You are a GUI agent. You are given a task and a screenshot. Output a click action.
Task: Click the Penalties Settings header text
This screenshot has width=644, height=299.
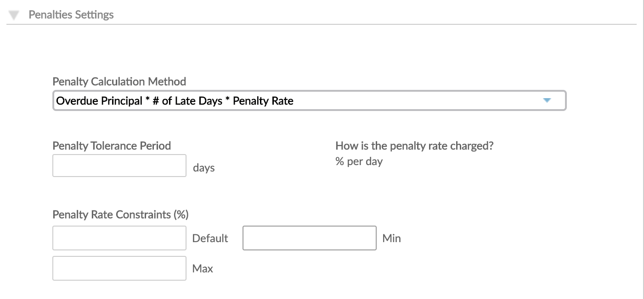point(71,14)
